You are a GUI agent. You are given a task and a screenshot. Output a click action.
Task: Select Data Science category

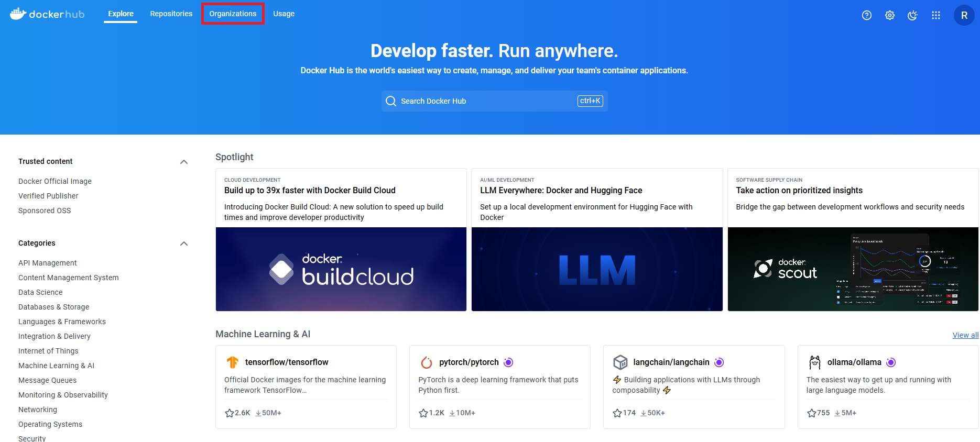pyautogui.click(x=40, y=292)
